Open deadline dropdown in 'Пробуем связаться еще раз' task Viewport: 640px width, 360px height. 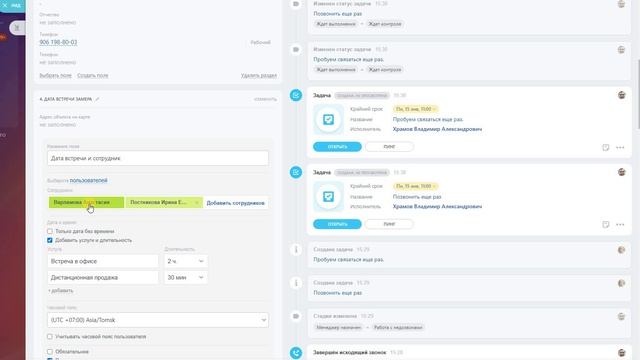click(x=415, y=109)
